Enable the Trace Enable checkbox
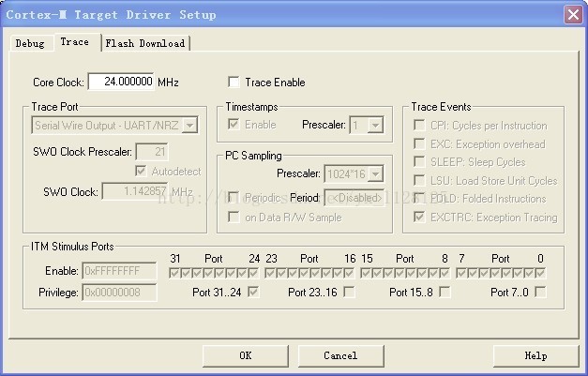 pyautogui.click(x=234, y=83)
